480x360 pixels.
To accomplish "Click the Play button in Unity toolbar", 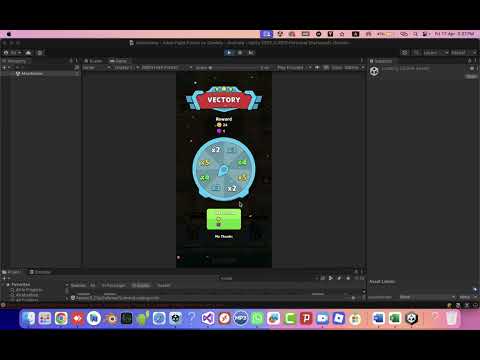I will pos(229,53).
